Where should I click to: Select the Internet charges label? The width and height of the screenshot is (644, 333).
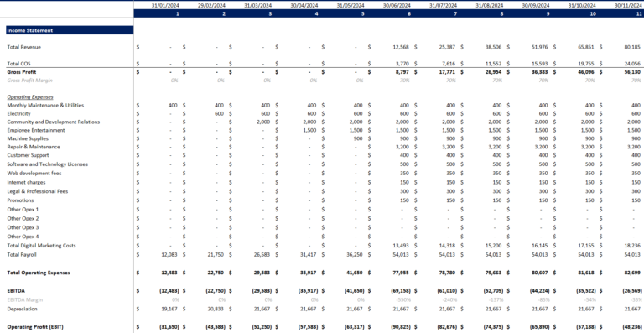[26, 182]
